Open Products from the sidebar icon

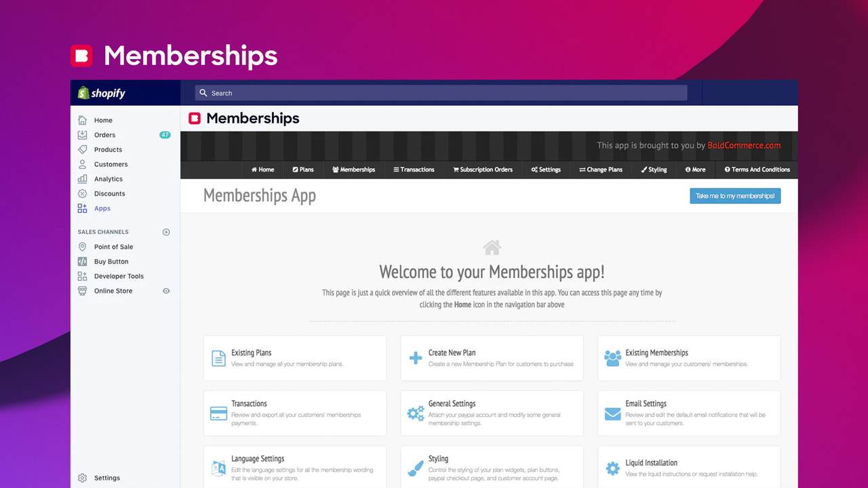coord(82,149)
